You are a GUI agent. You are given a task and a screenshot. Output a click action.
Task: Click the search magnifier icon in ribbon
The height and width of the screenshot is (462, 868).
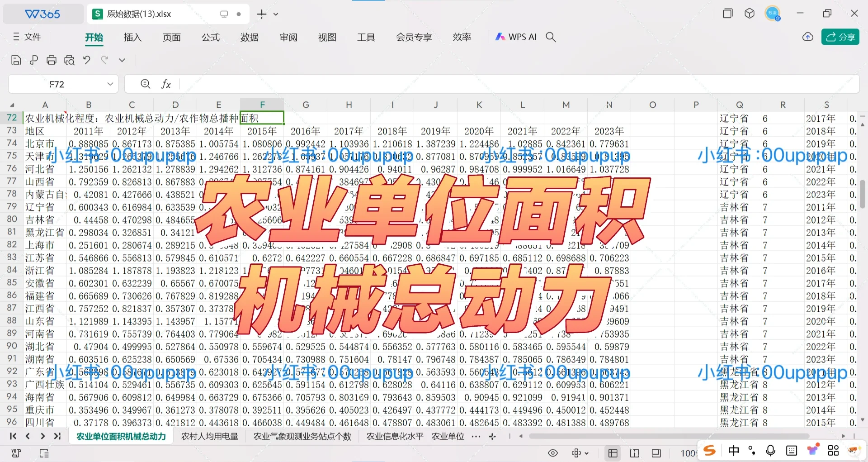click(551, 37)
